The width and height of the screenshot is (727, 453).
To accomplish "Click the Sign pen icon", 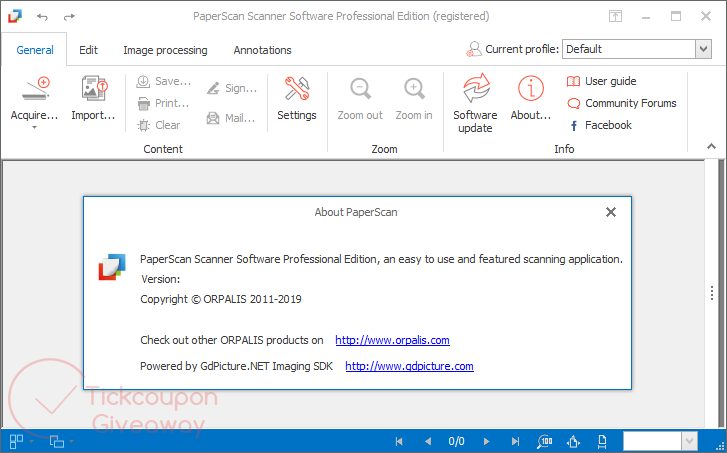I will coord(213,88).
